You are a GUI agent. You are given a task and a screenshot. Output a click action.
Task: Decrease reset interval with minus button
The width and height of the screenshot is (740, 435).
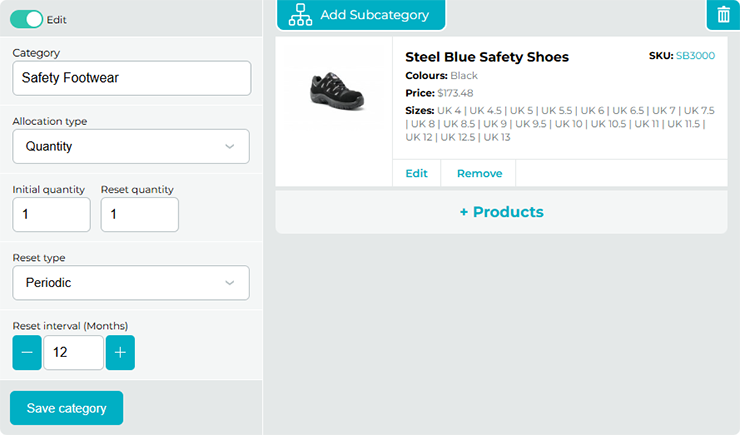(27, 353)
